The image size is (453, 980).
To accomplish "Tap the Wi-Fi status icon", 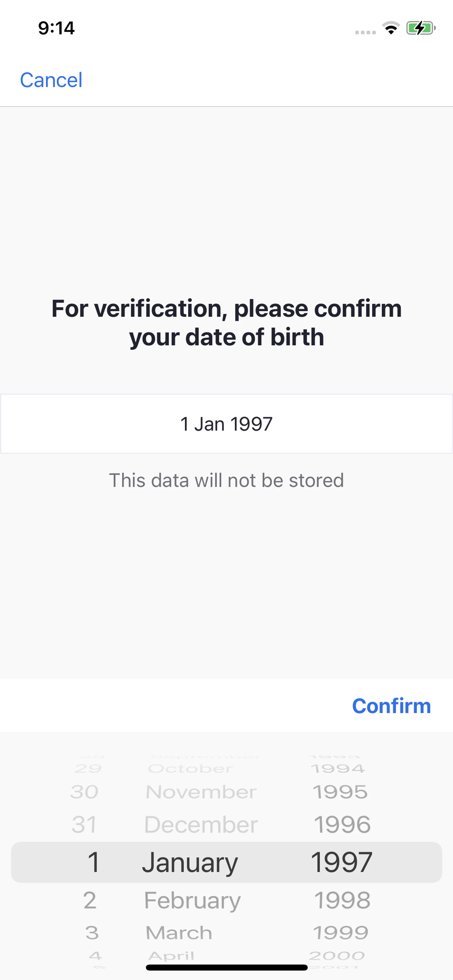I will tap(391, 28).
